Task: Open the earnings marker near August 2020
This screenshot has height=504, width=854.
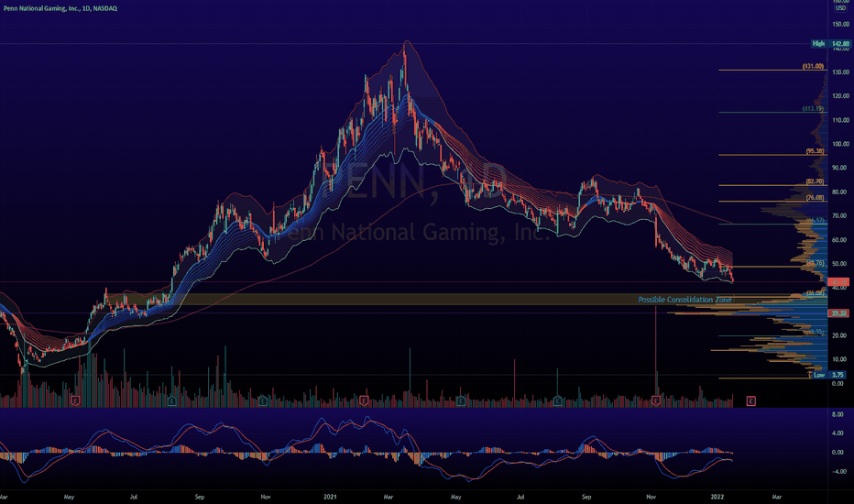Action: coord(172,401)
